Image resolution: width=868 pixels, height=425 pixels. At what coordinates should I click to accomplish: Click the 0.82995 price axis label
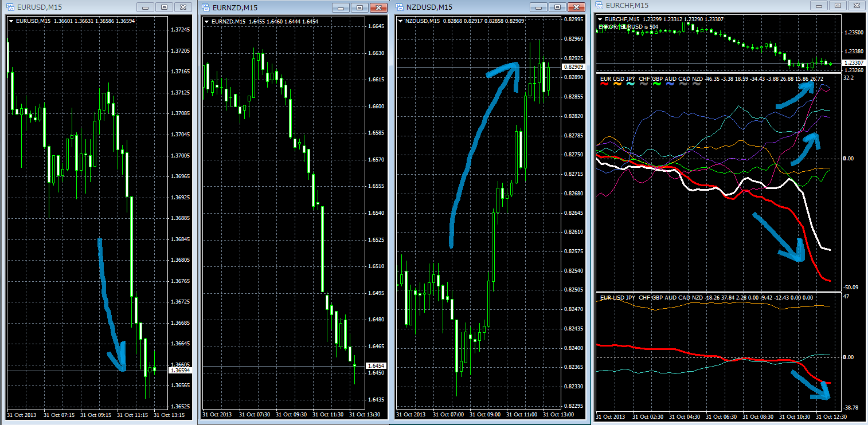(x=573, y=19)
